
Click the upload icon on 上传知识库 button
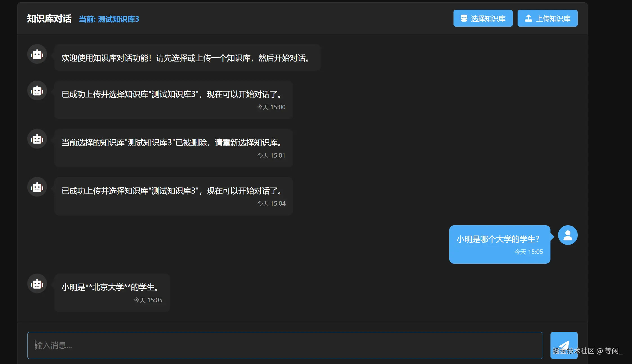(529, 18)
